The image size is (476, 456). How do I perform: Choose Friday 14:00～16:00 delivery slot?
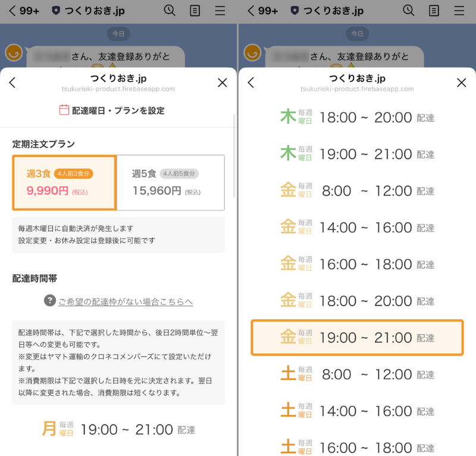click(357, 228)
